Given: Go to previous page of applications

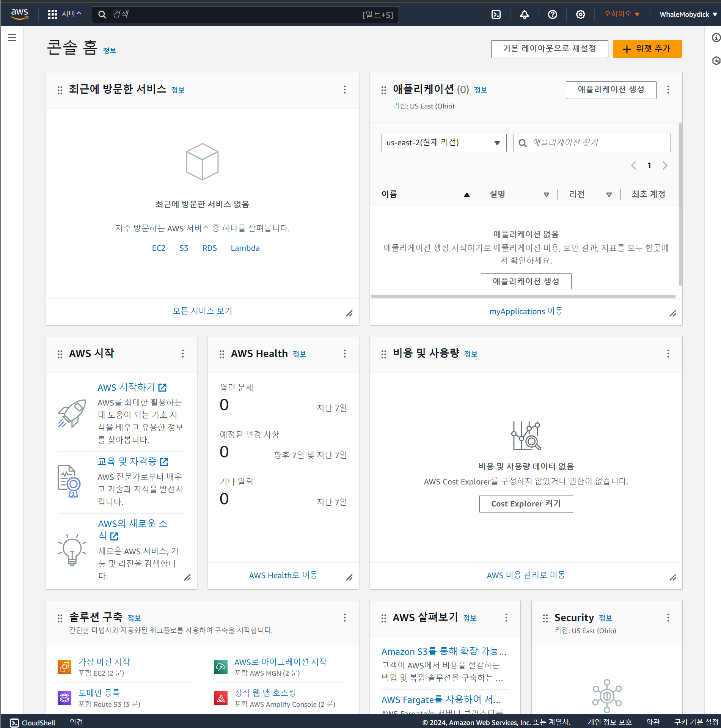Looking at the screenshot, I should tap(633, 165).
